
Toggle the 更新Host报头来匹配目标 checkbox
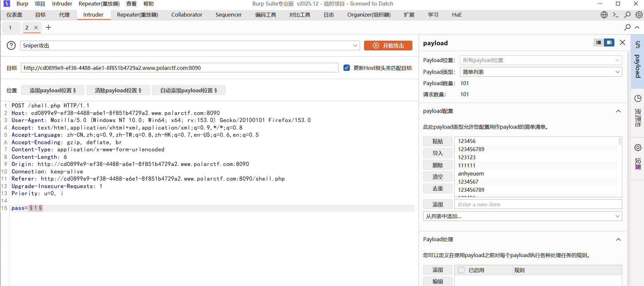[347, 68]
